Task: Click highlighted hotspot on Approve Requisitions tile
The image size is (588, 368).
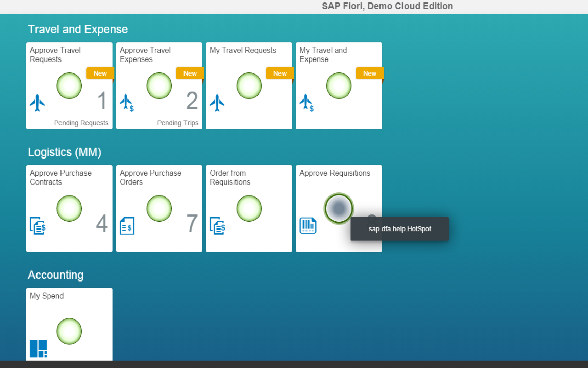Action: (x=339, y=208)
